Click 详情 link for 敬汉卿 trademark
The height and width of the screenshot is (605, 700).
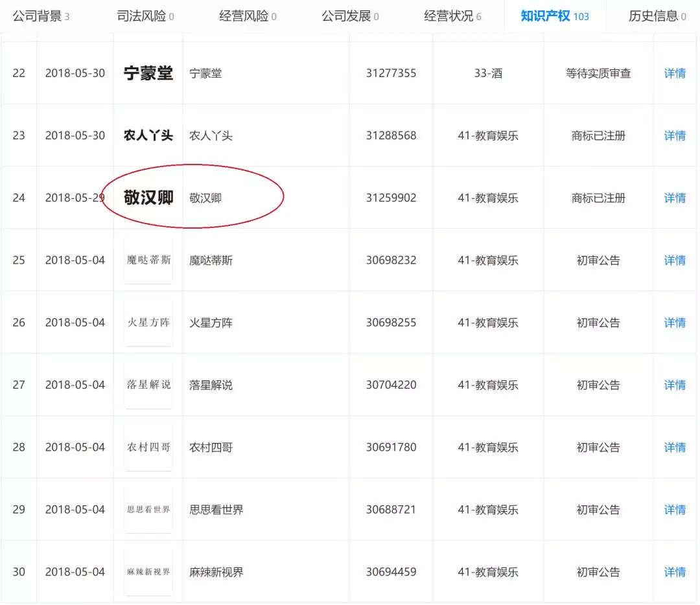click(675, 198)
